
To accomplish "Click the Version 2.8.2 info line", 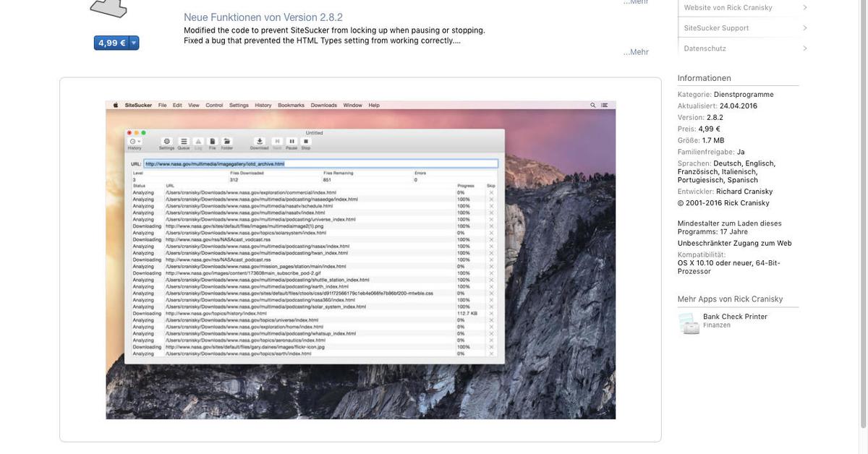I will point(700,117).
